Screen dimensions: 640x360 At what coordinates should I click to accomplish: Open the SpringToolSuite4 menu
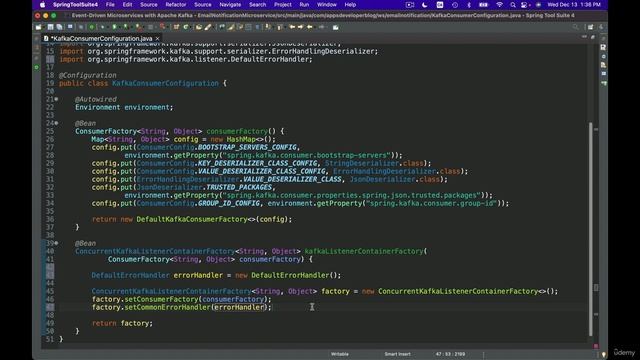75,4
